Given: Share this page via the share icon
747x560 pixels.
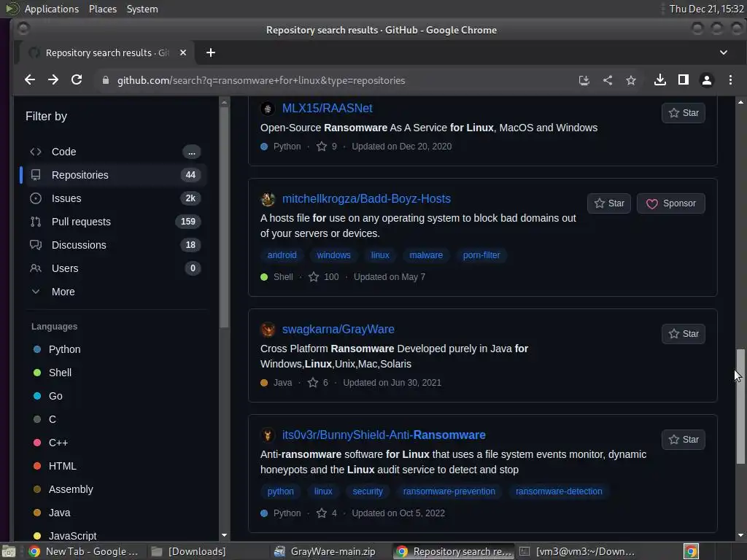Looking at the screenshot, I should [x=608, y=80].
